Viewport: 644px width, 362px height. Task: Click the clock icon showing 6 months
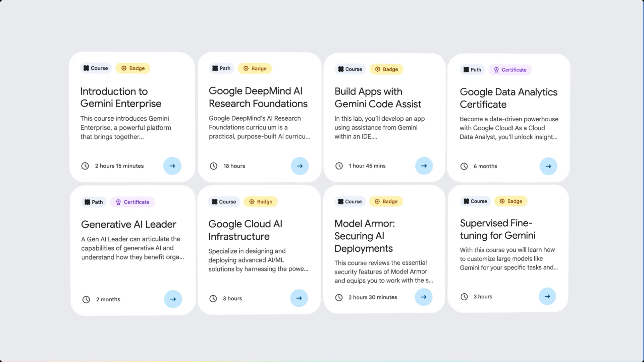point(464,166)
